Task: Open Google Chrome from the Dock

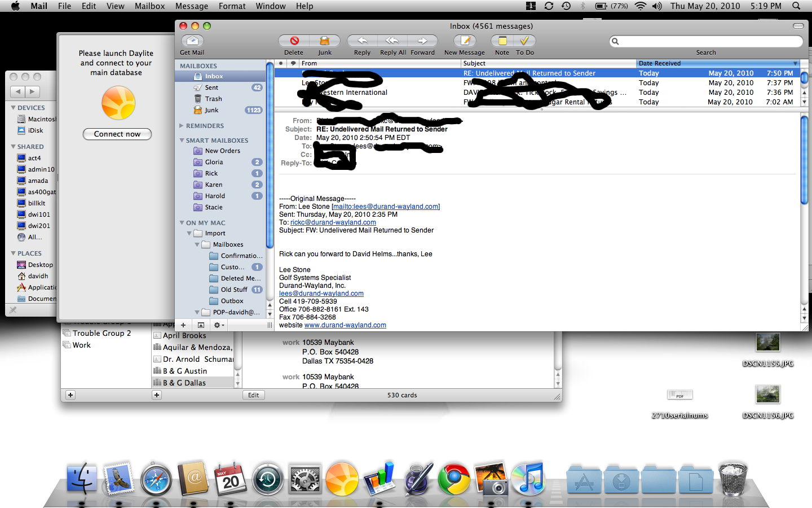Action: pos(454,479)
